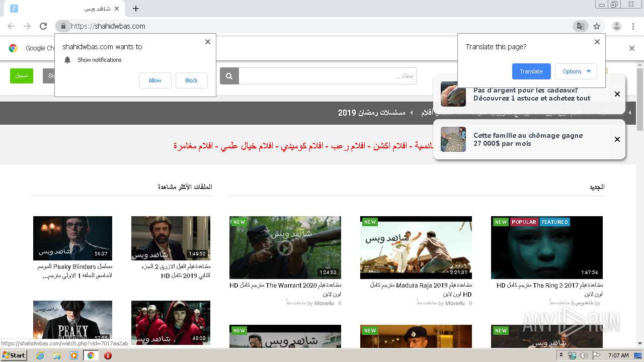Open Peaky Blinders 56:37 thumbnail
The image size is (644, 362).
pyautogui.click(x=72, y=238)
